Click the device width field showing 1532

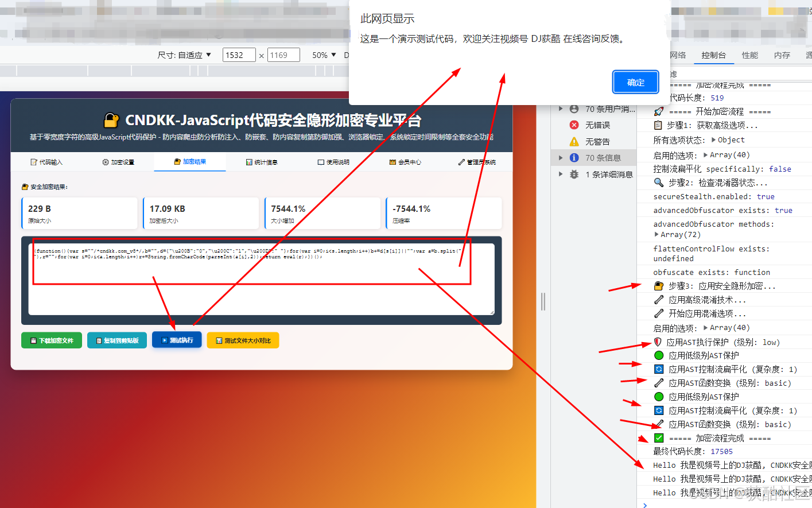[x=239, y=55]
